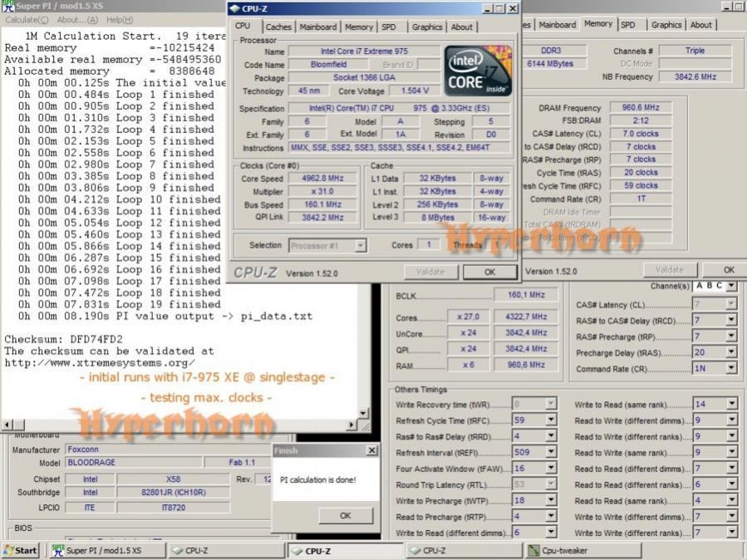Switch to first CPU-Z taskbar item

pos(226,551)
